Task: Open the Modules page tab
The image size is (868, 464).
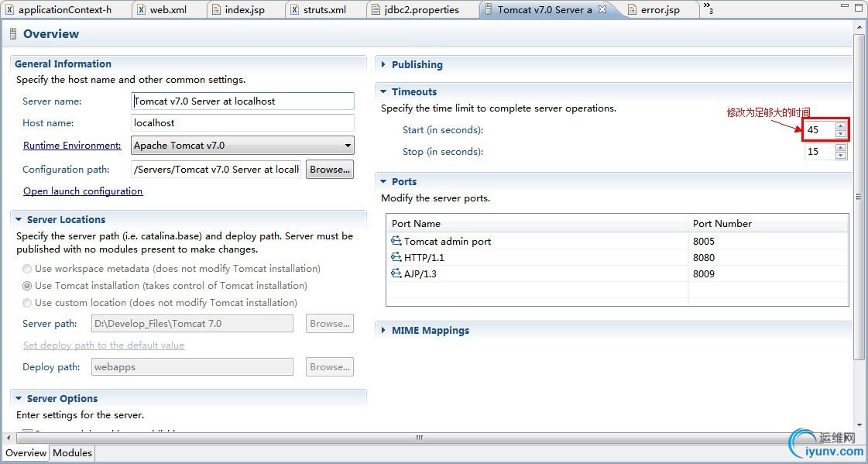Action: tap(72, 453)
